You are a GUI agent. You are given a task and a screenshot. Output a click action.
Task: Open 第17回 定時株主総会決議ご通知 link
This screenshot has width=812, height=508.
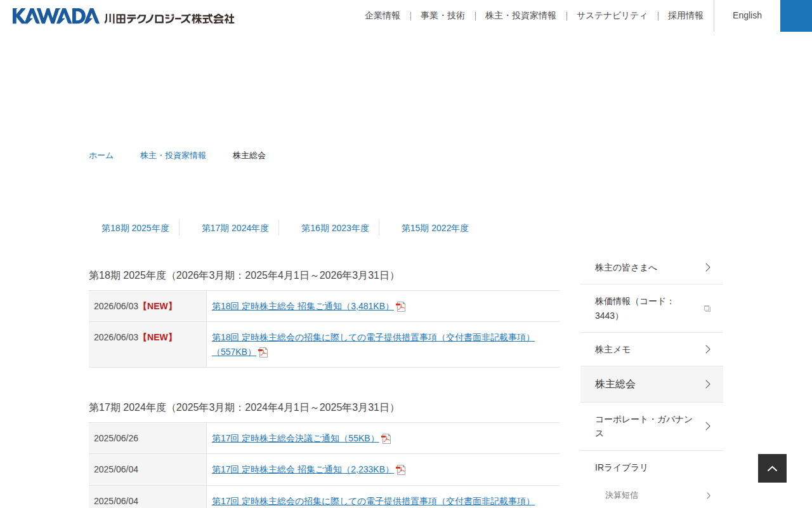[x=296, y=438]
